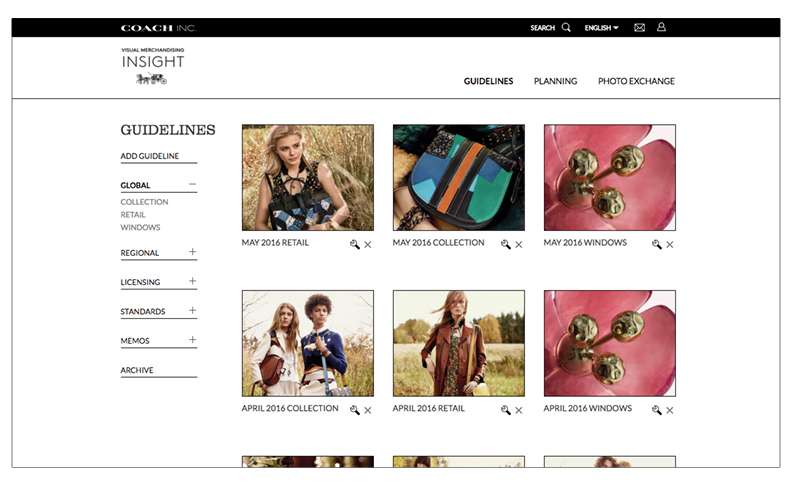Click the Search label in top bar
Screen dimensions: 792x486
542,28
